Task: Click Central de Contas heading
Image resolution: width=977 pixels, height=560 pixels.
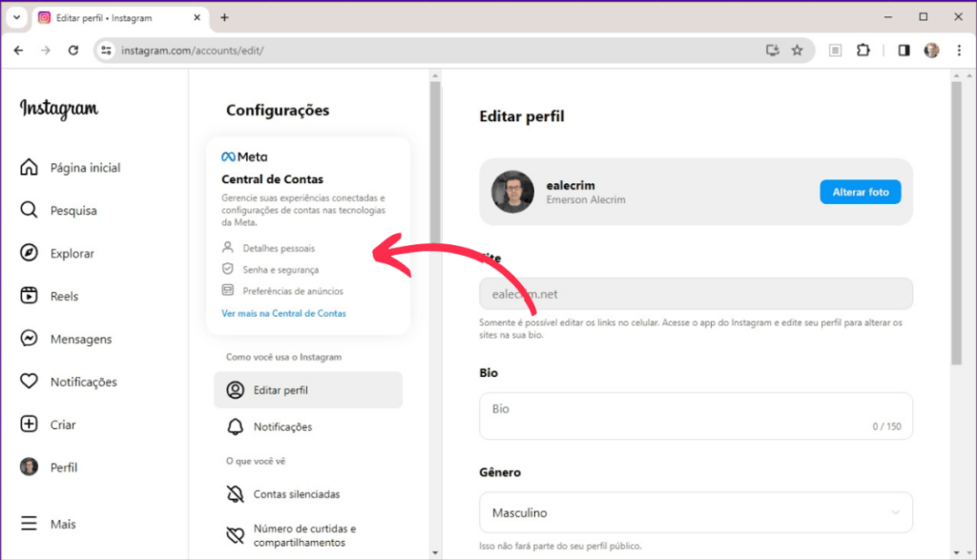Action: point(272,179)
